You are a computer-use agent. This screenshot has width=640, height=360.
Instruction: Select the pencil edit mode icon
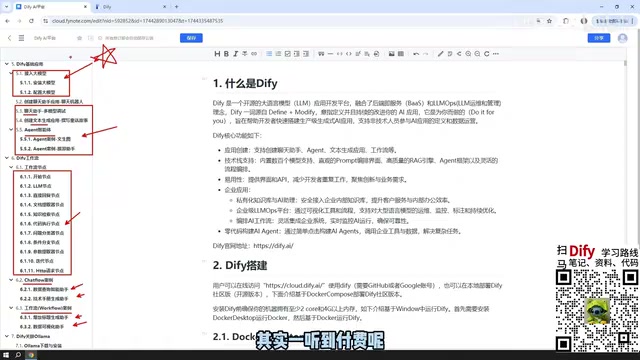(440, 53)
